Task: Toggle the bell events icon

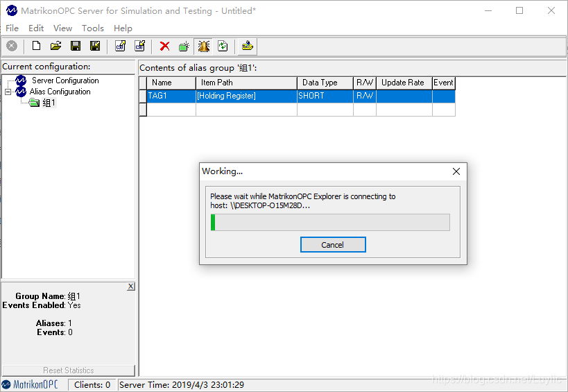Action: point(204,46)
